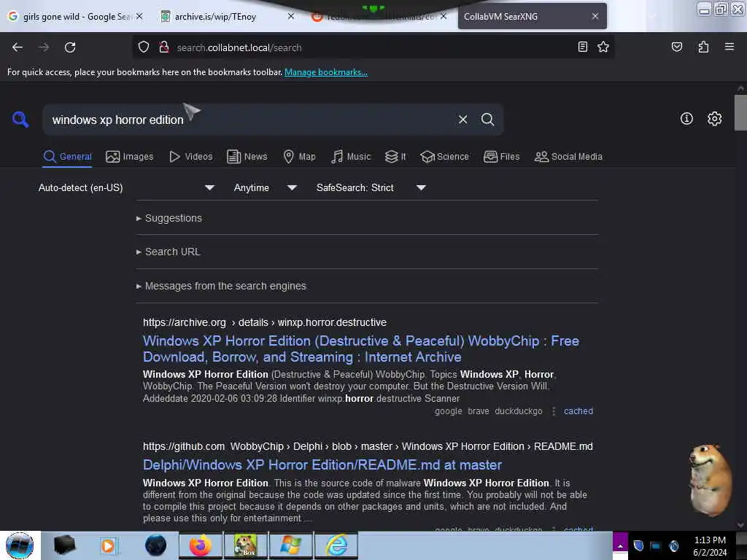Expand Messages from the search engines

(221, 286)
